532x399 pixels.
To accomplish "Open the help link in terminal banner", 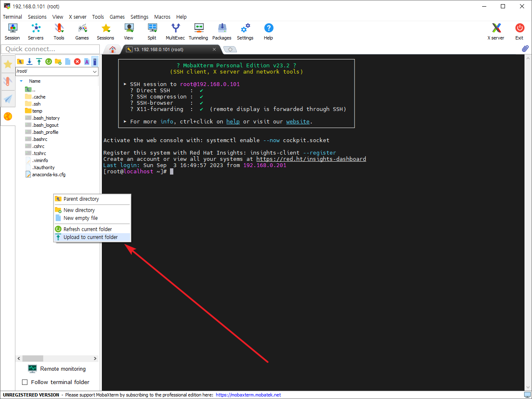I will (233, 121).
